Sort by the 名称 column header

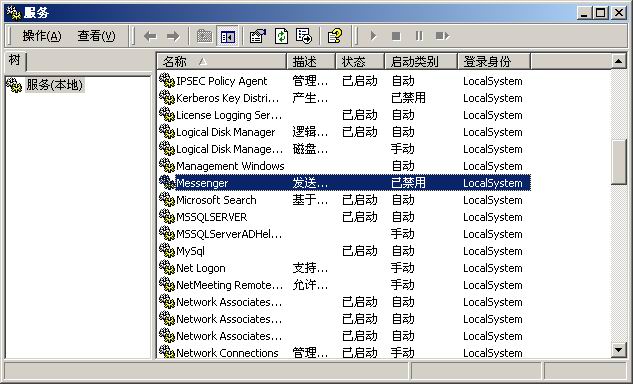[222, 61]
